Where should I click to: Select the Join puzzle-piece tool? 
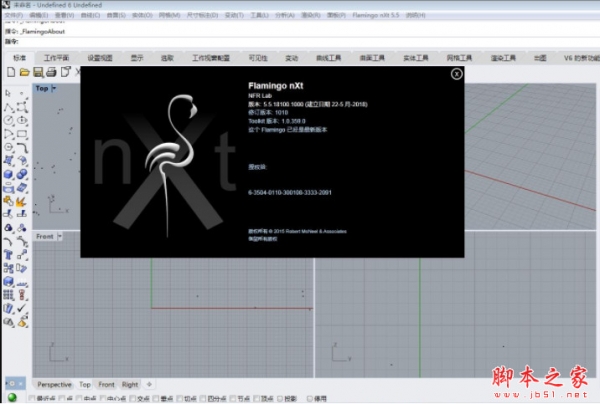[x=8, y=201]
